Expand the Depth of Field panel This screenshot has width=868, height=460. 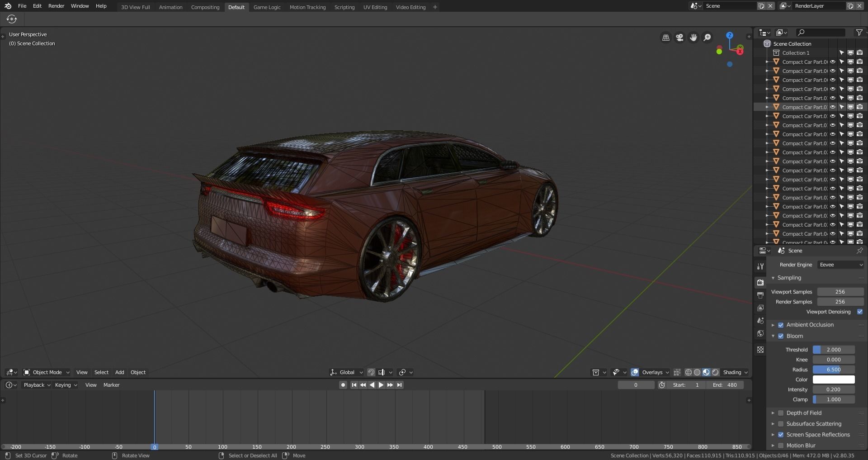click(773, 413)
